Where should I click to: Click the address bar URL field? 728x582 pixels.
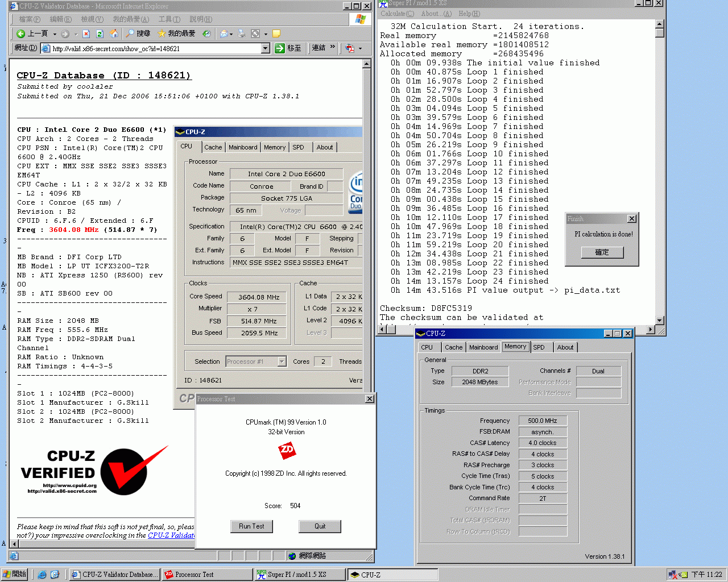(156, 48)
